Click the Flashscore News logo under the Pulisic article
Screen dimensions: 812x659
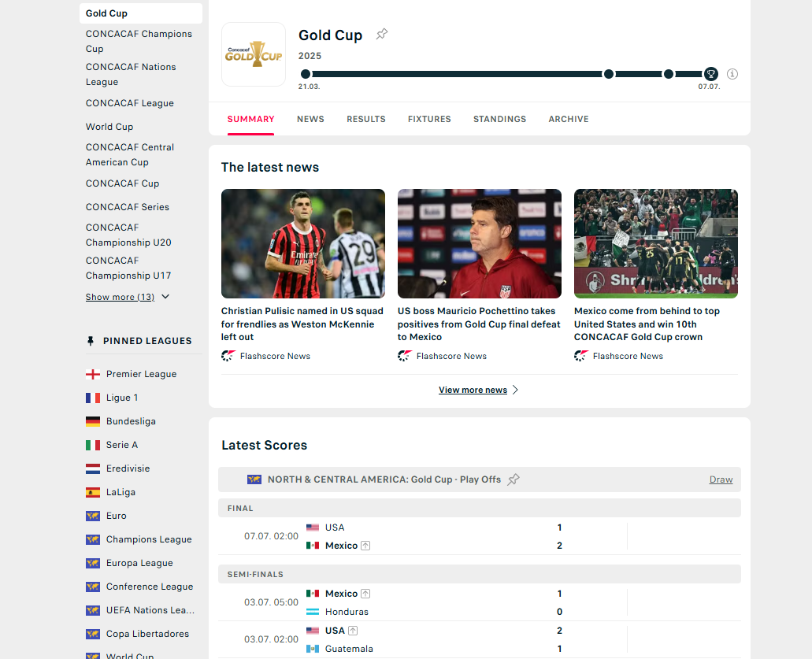pos(228,356)
